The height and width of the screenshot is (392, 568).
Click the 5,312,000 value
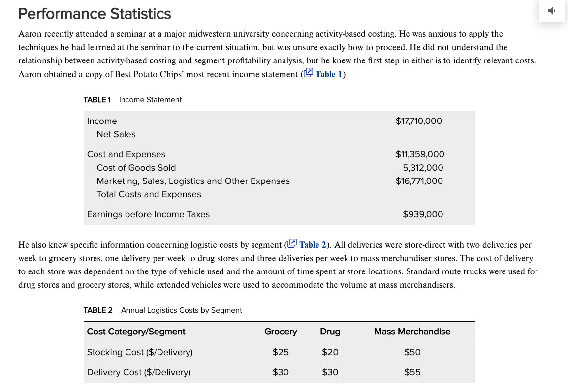[x=423, y=168]
